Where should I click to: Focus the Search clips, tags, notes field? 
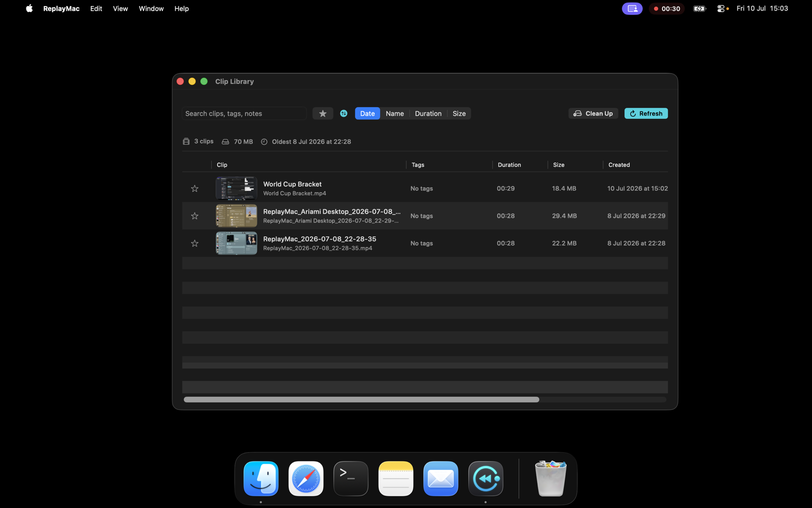tap(244, 113)
